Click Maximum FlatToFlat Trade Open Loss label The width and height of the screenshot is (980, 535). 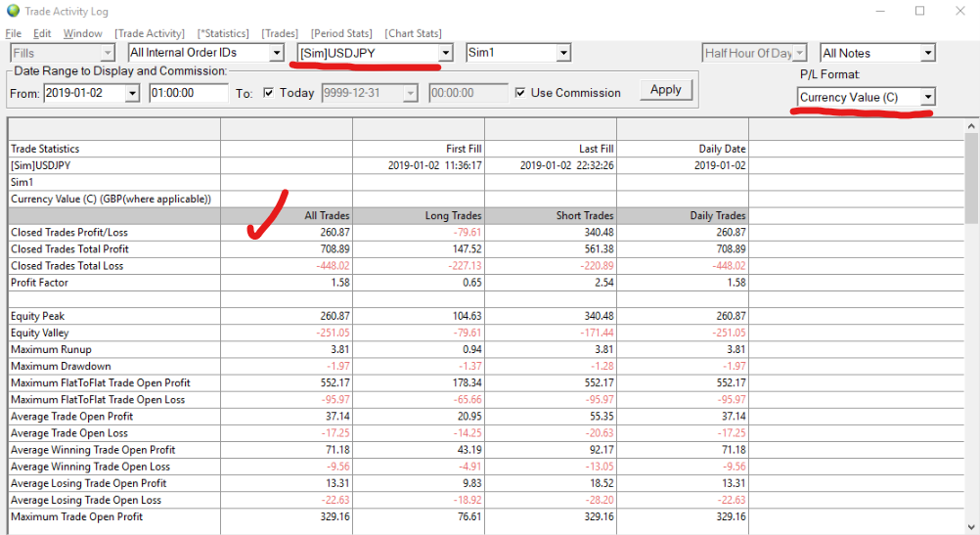98,400
